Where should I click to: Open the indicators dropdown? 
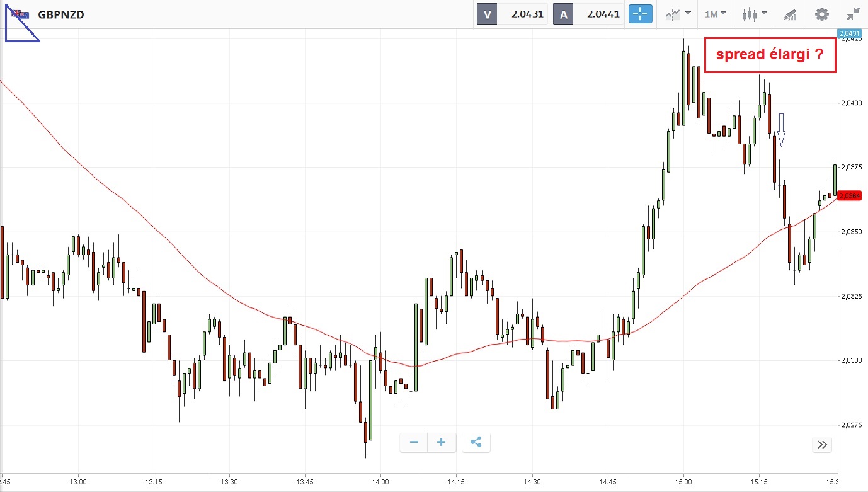click(678, 14)
